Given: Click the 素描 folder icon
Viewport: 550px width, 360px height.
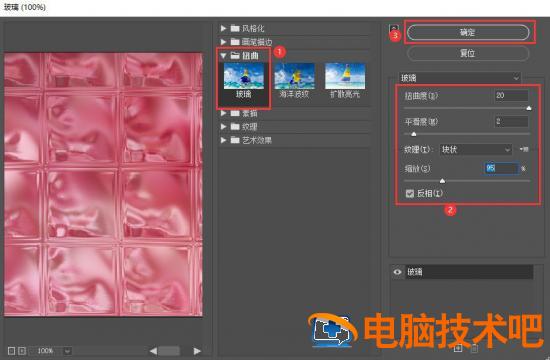Looking at the screenshot, I should pyautogui.click(x=235, y=113).
